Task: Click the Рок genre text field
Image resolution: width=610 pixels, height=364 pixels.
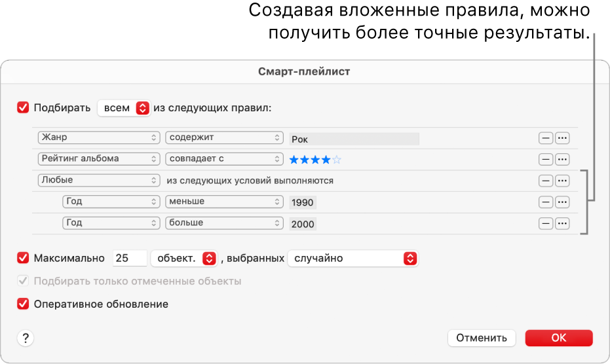Action: [x=354, y=139]
